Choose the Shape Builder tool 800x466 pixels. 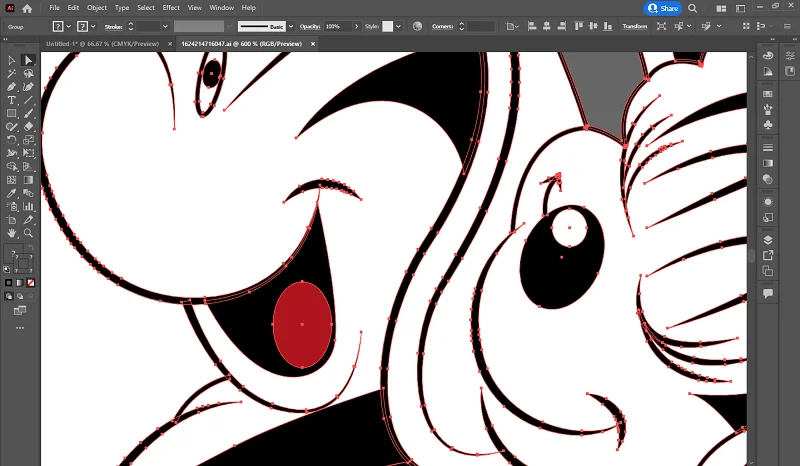click(x=11, y=166)
